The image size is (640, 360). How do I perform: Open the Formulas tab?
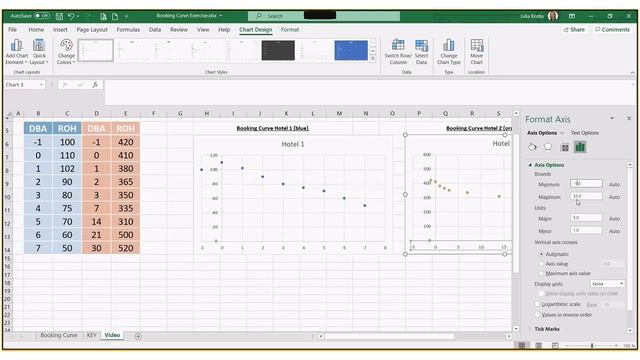tap(128, 30)
